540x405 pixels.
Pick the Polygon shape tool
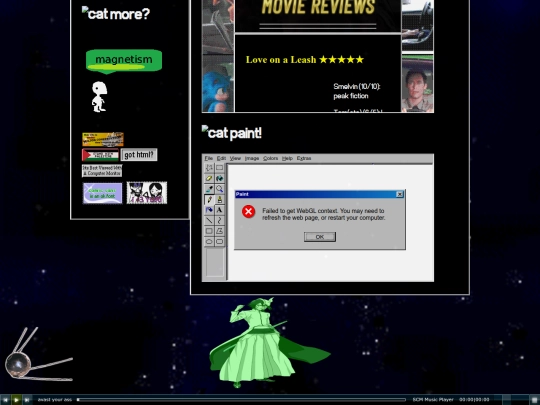point(219,231)
